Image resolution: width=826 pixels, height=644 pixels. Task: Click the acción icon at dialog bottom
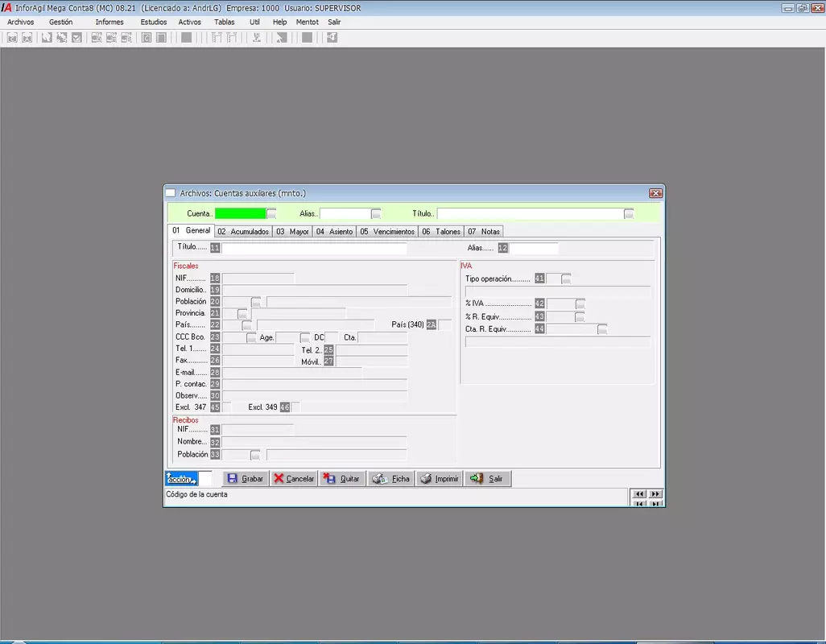[x=181, y=479]
